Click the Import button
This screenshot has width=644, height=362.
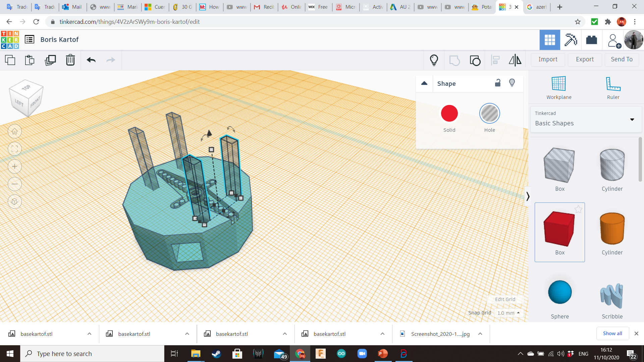(548, 59)
